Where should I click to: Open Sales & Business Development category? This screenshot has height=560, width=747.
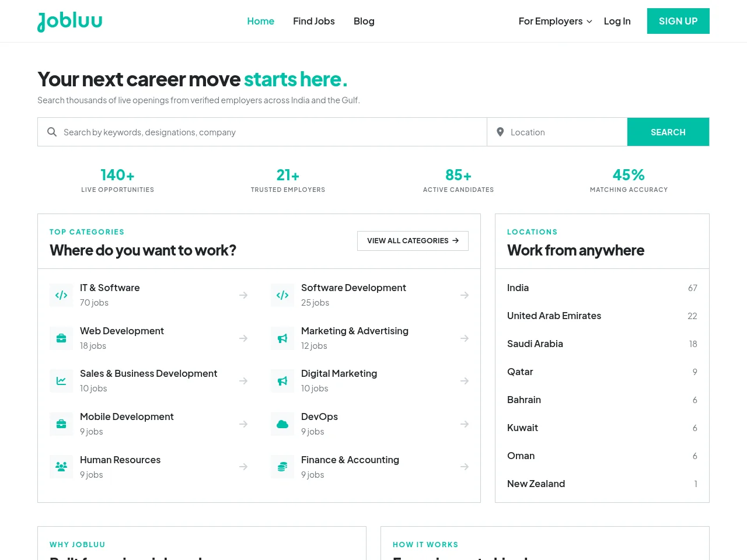tap(149, 381)
